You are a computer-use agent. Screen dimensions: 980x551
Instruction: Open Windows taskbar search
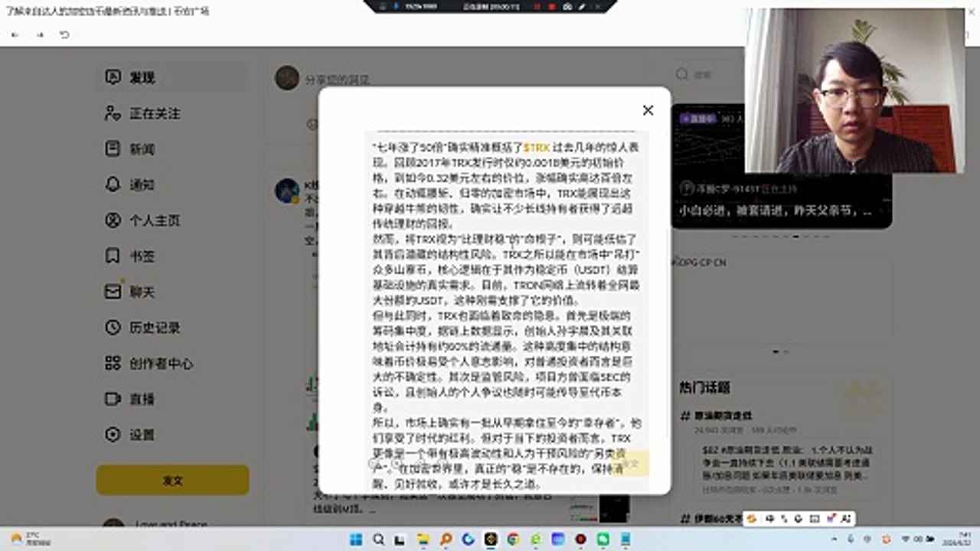(379, 540)
